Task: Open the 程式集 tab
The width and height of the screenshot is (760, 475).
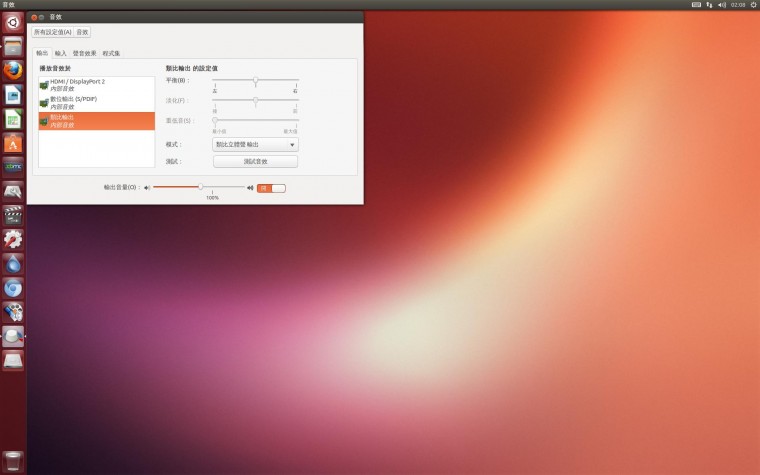Action: 111,53
